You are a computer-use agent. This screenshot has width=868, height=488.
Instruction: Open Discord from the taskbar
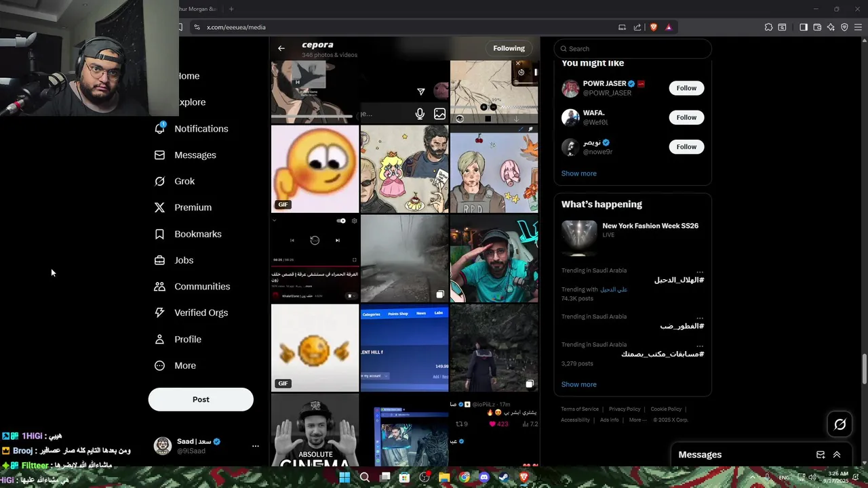tap(484, 477)
